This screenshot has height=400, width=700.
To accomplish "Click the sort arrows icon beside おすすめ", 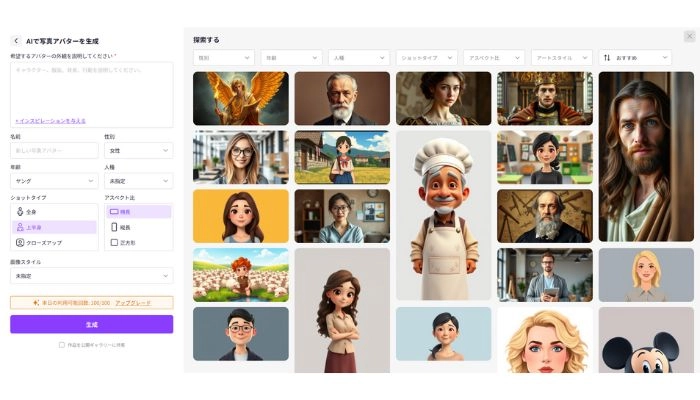I will click(x=607, y=58).
